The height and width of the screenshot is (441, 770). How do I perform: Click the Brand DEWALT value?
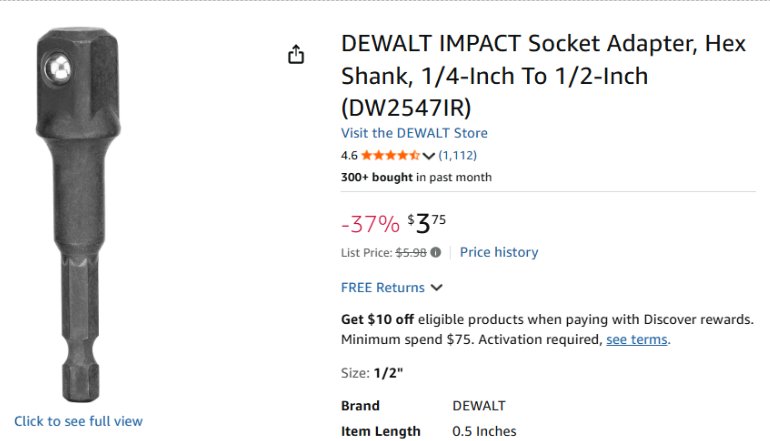coord(479,406)
